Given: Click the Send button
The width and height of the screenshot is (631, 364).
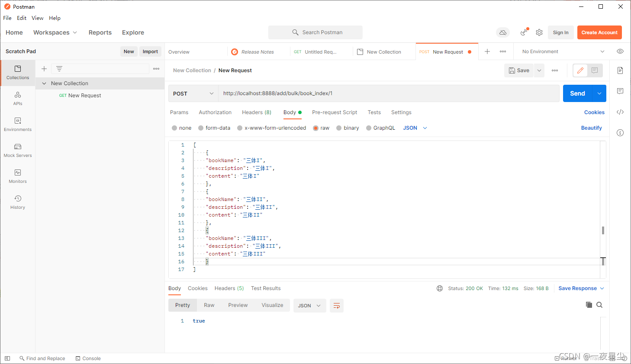Looking at the screenshot, I should tap(577, 93).
